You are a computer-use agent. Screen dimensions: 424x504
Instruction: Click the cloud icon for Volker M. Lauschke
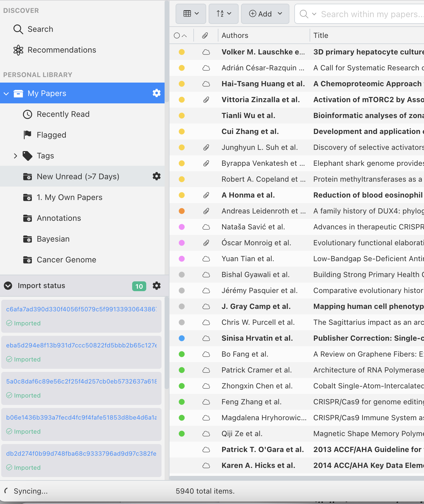coord(206,52)
